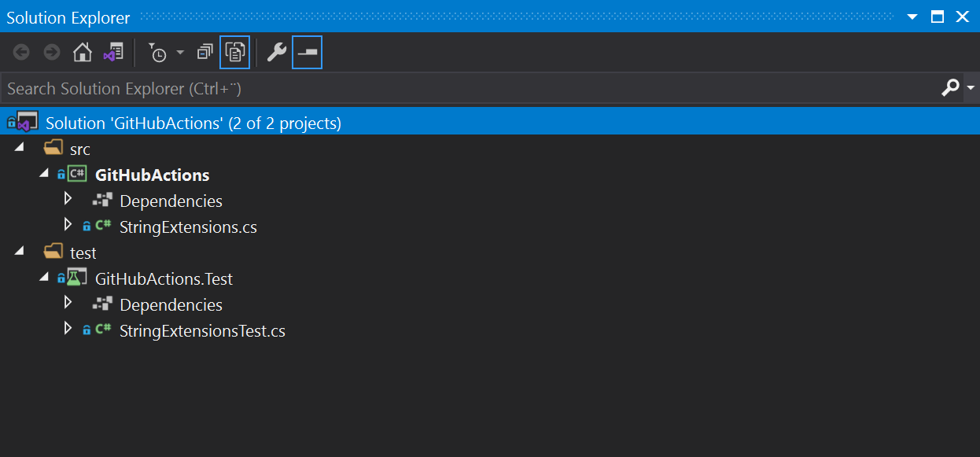Expand Dependencies under GitHubActions.Test
The width and height of the screenshot is (980, 457).
click(68, 304)
